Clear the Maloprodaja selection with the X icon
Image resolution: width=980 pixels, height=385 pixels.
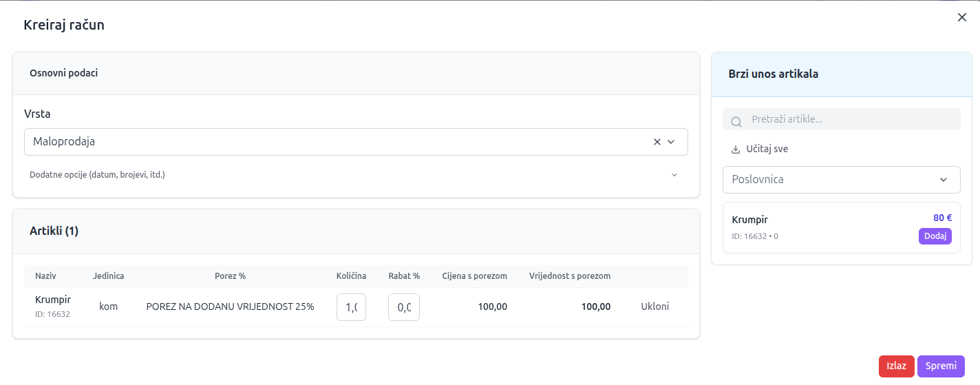[657, 142]
